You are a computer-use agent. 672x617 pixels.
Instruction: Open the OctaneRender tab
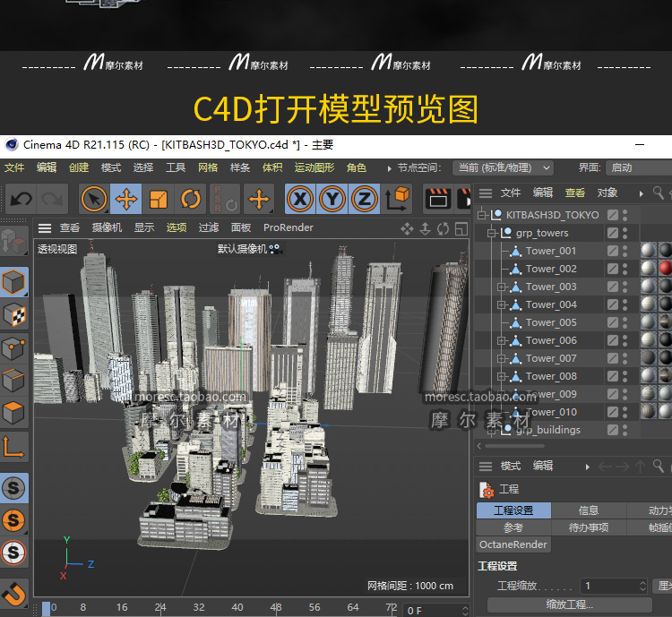coord(513,544)
